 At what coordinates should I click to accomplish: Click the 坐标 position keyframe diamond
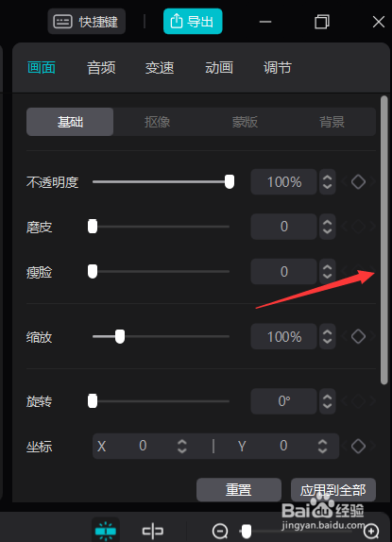coord(358,446)
